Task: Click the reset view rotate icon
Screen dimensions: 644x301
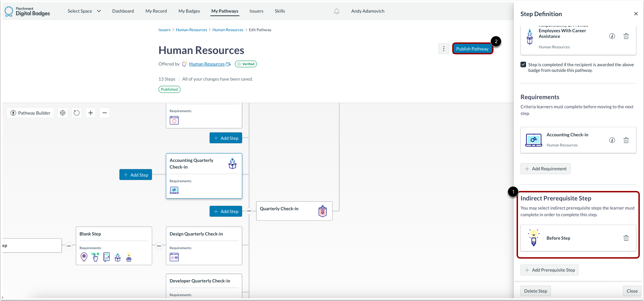Action: (x=77, y=113)
